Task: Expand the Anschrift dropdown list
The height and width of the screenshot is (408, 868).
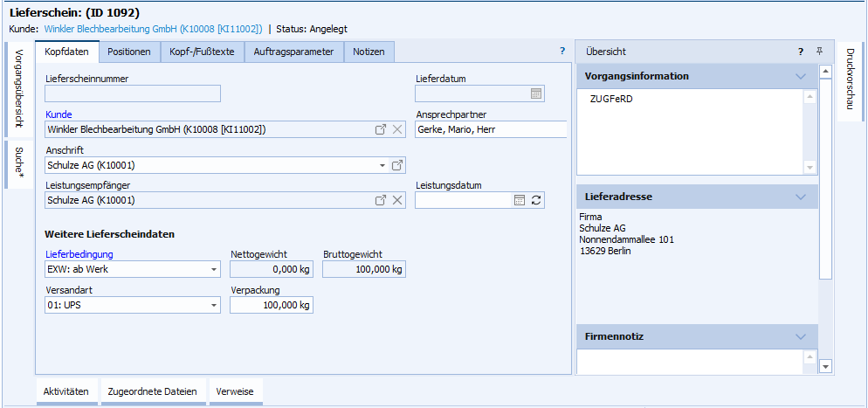Action: pos(382,165)
